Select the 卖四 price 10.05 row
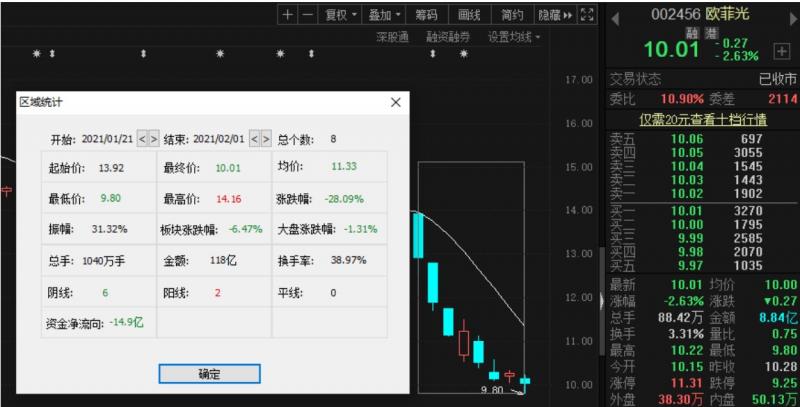Screen dimensions: 800x407 tap(703, 152)
